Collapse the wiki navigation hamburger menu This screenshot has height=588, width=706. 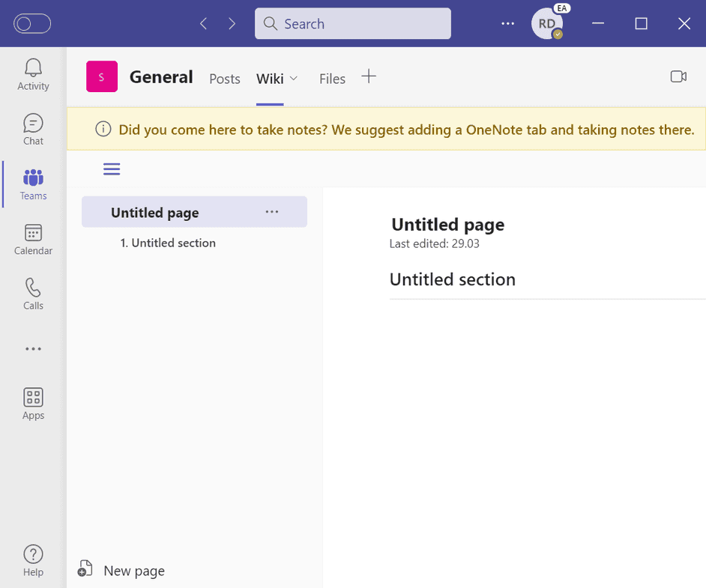(x=112, y=169)
